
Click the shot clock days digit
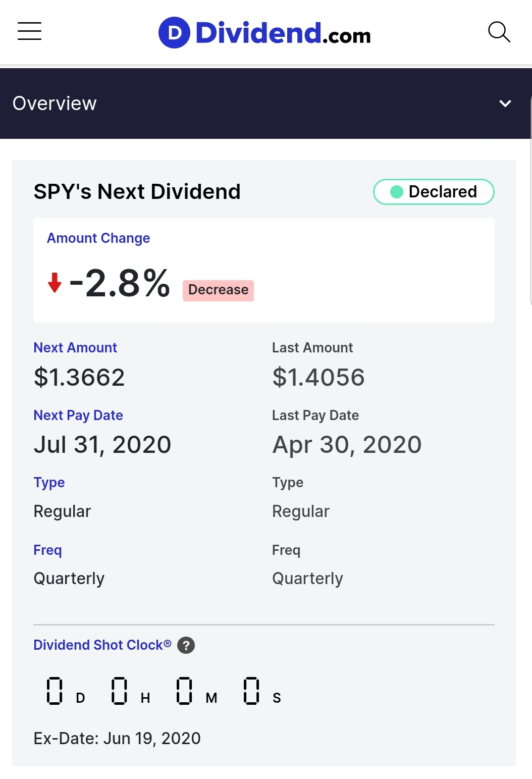pyautogui.click(x=55, y=691)
